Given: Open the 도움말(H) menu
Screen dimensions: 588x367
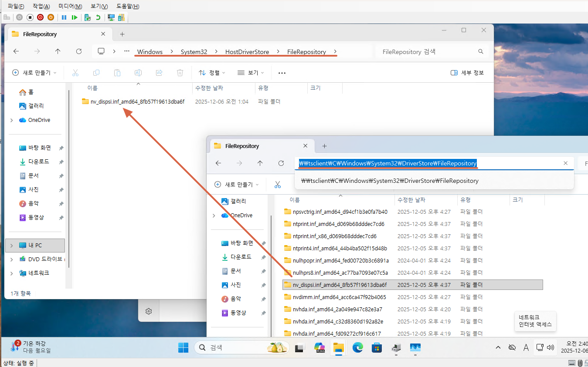Looking at the screenshot, I should pyautogui.click(x=128, y=6).
